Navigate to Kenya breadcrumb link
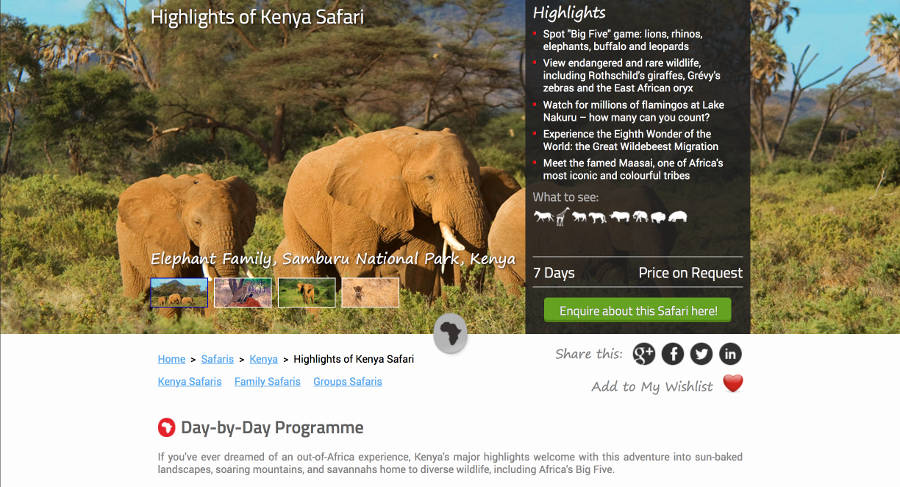900x487 pixels. (264, 359)
